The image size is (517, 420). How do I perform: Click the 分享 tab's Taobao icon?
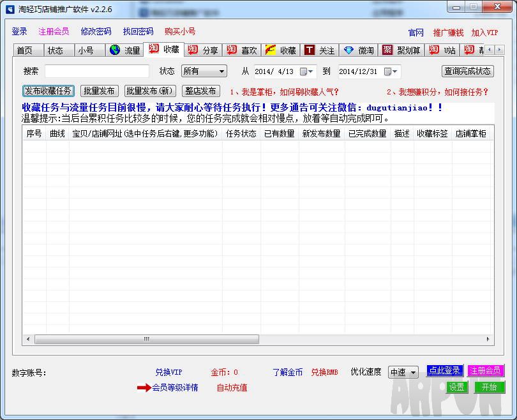[193, 50]
